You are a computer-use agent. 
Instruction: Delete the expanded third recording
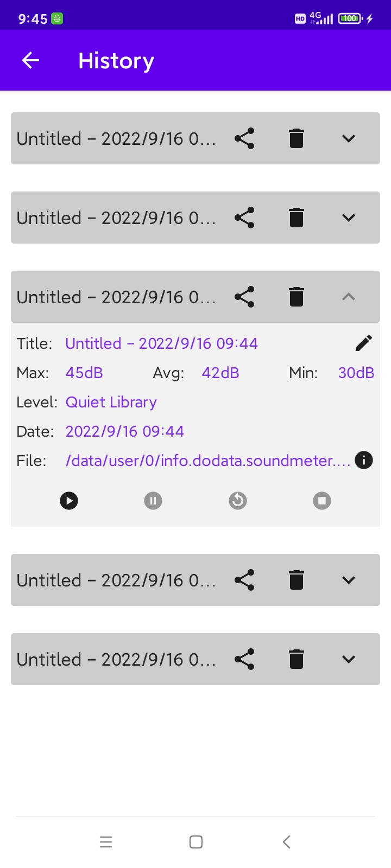pyautogui.click(x=297, y=297)
